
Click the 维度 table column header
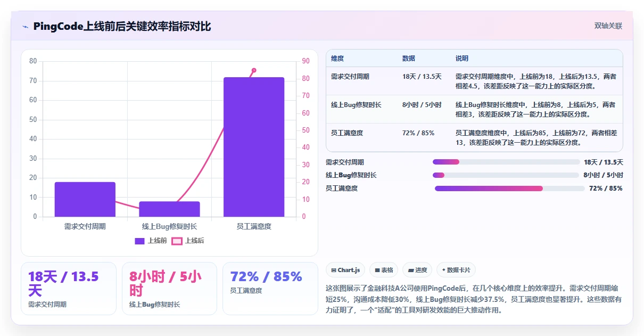point(337,59)
